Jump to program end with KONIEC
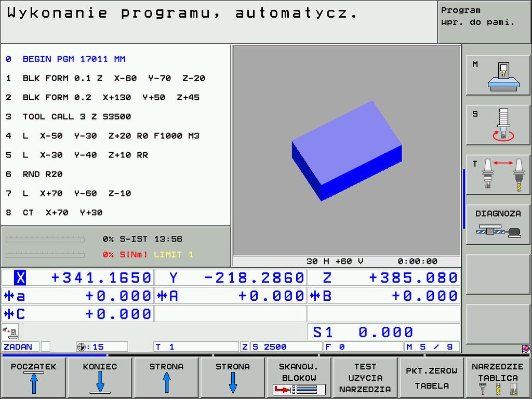Image resolution: width=532 pixels, height=399 pixels. click(100, 378)
